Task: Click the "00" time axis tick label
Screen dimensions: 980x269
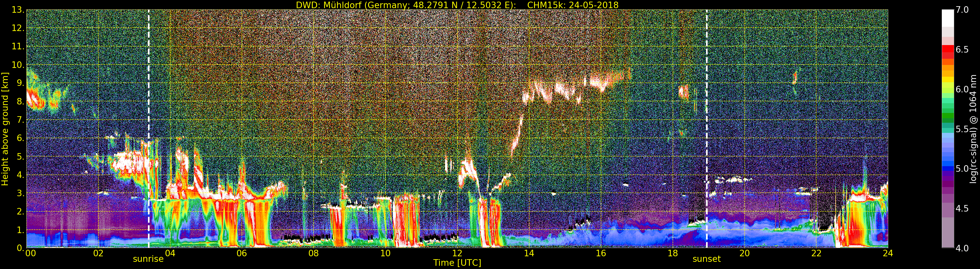Action: click(x=30, y=253)
